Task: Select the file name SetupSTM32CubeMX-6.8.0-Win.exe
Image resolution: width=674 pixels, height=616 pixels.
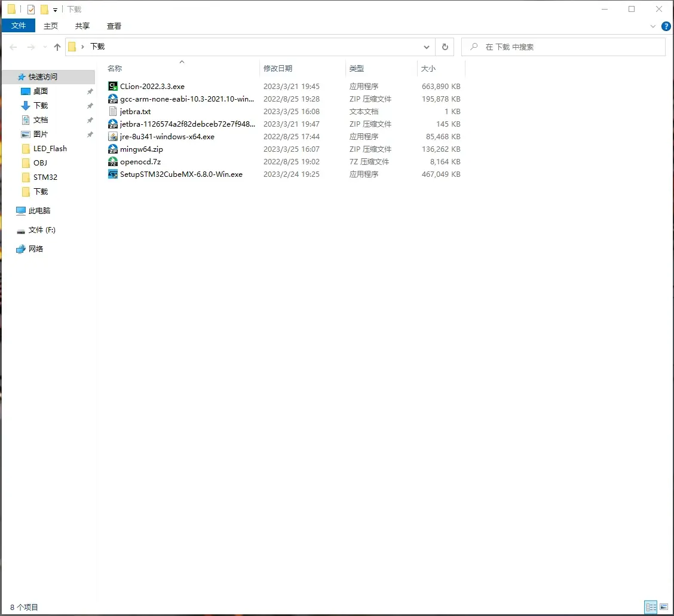Action: (181, 174)
